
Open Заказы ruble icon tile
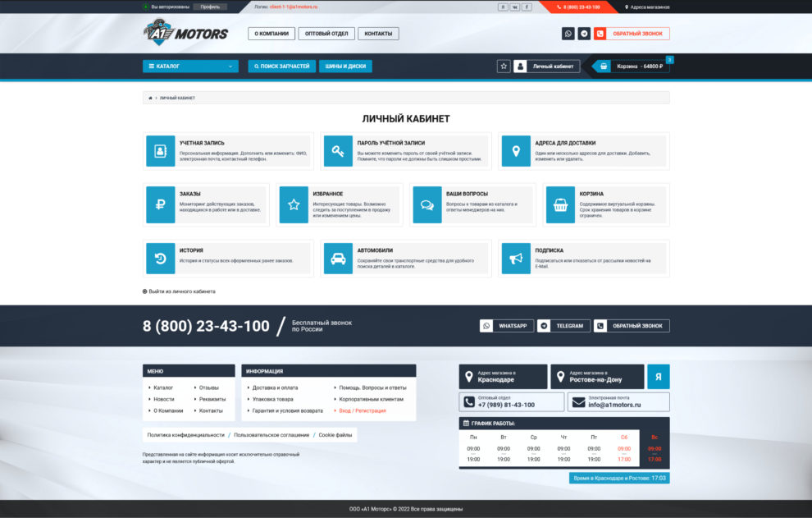[x=160, y=204]
